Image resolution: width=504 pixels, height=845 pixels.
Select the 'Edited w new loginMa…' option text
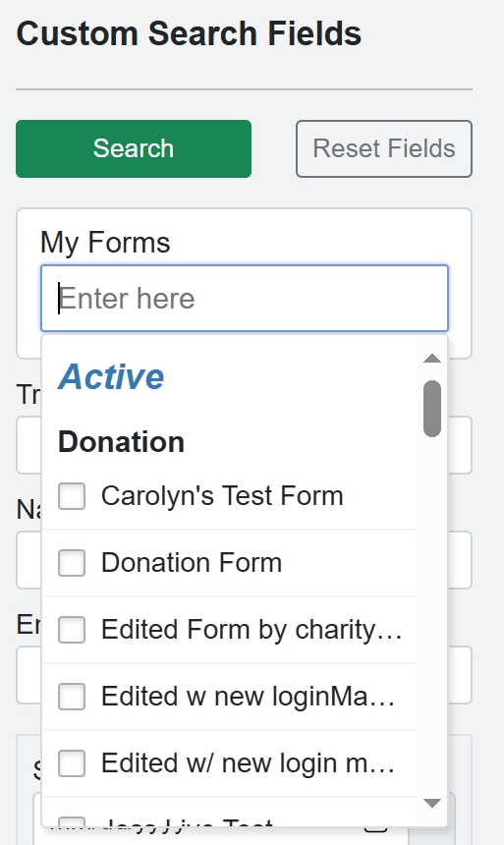pos(249,697)
